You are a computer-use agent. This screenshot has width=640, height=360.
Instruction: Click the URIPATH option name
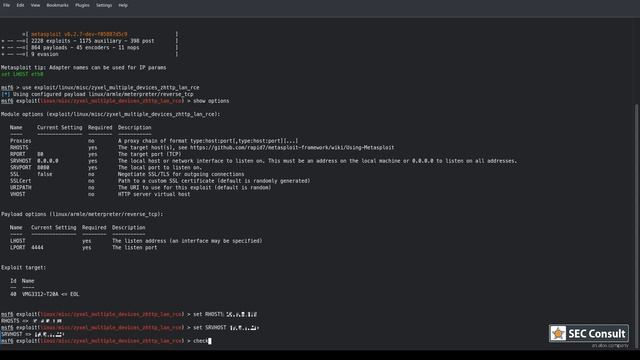20,187
